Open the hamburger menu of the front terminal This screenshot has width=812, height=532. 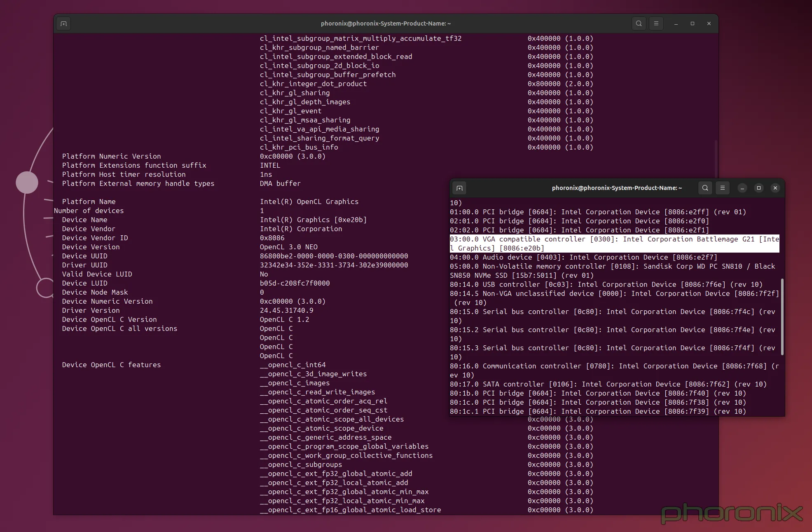pos(722,188)
